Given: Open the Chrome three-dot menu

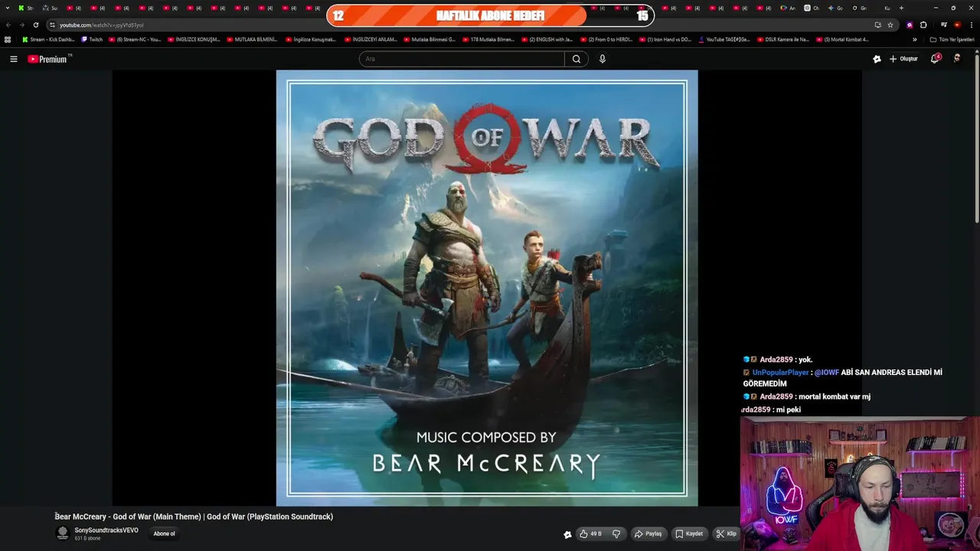Looking at the screenshot, I should click(x=971, y=24).
